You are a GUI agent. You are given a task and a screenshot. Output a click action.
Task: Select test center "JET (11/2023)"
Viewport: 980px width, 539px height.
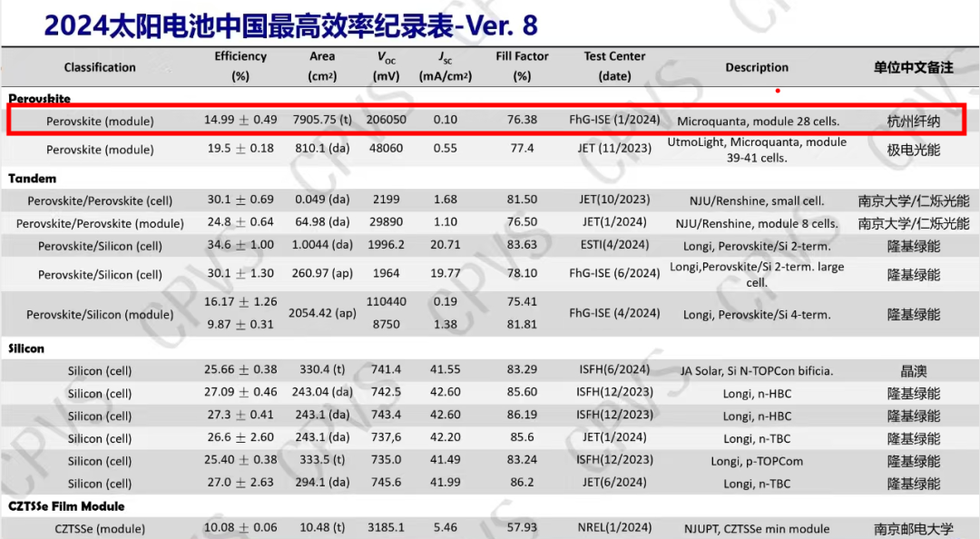click(x=614, y=148)
